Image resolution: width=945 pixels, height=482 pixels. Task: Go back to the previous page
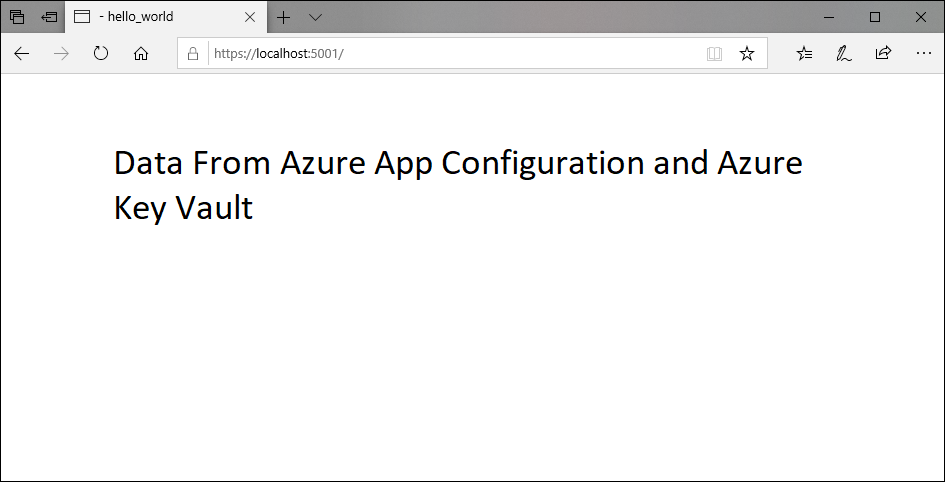point(22,54)
